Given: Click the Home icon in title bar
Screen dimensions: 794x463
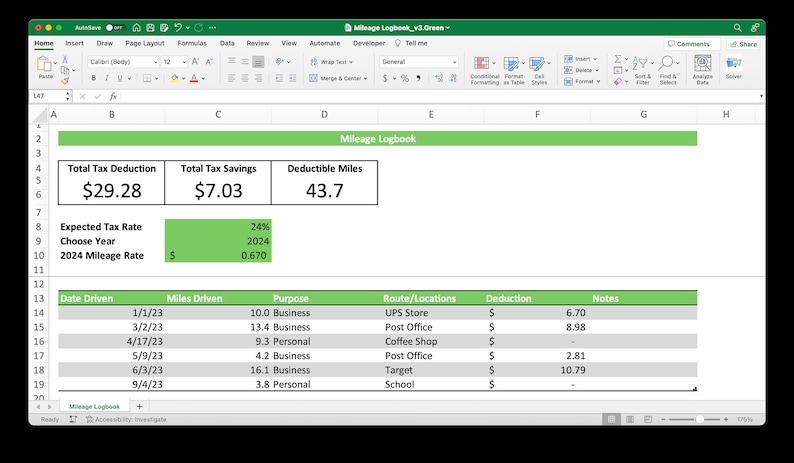Looking at the screenshot, I should click(137, 27).
